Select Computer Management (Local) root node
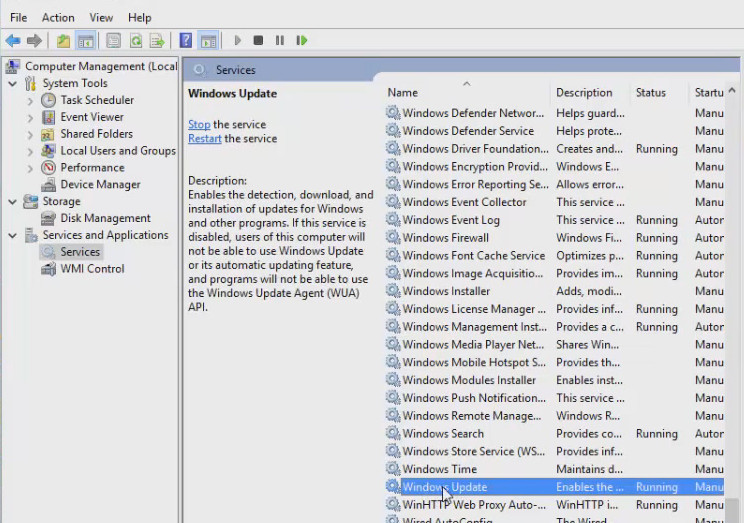 pyautogui.click(x=101, y=66)
